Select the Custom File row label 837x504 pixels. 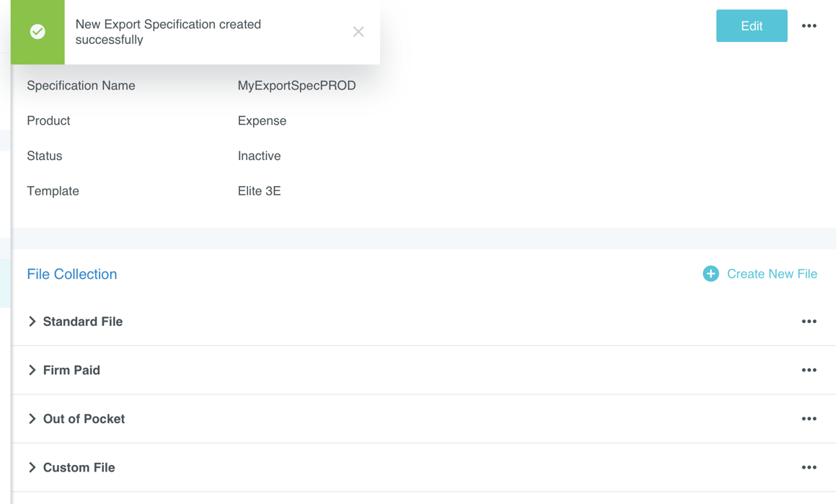point(79,467)
